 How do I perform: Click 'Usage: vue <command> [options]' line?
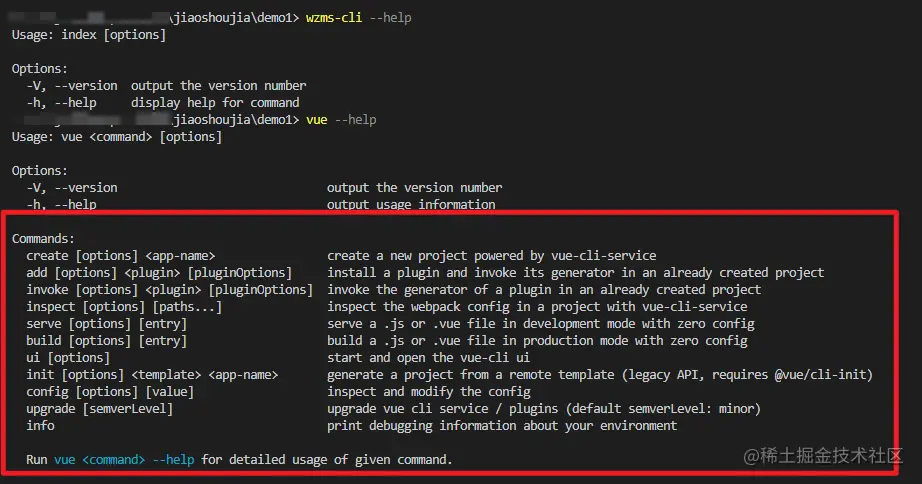click(x=117, y=137)
